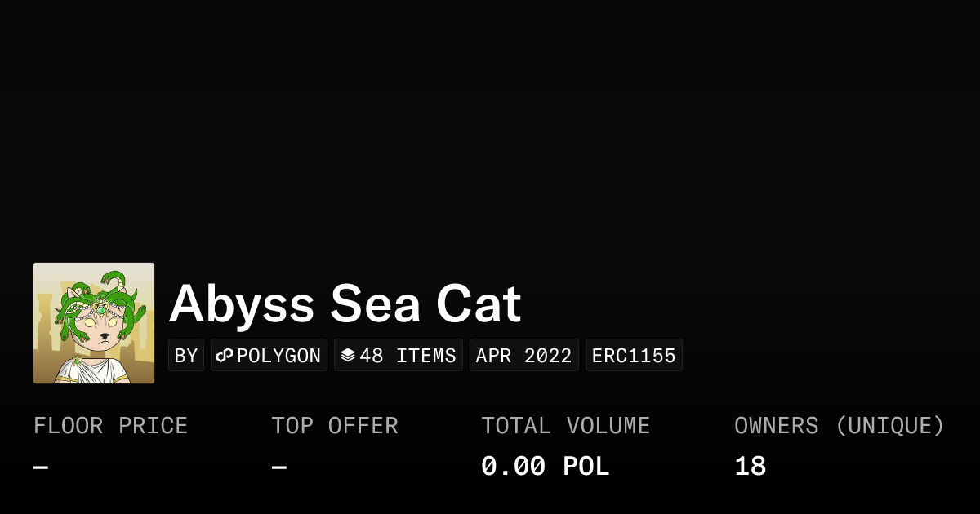Click the dash value under Floor Price
980x514 pixels.
pos(41,467)
